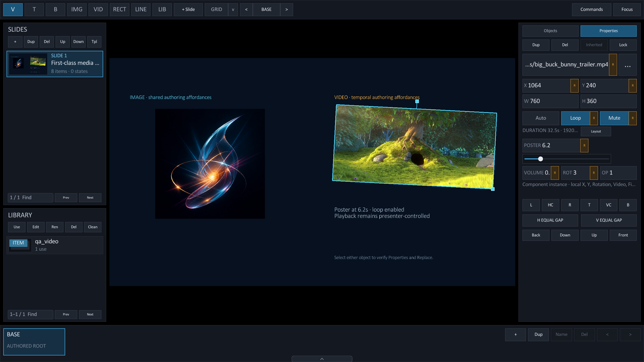Click Clean in Library panel
The image size is (644, 362).
pos(93,227)
